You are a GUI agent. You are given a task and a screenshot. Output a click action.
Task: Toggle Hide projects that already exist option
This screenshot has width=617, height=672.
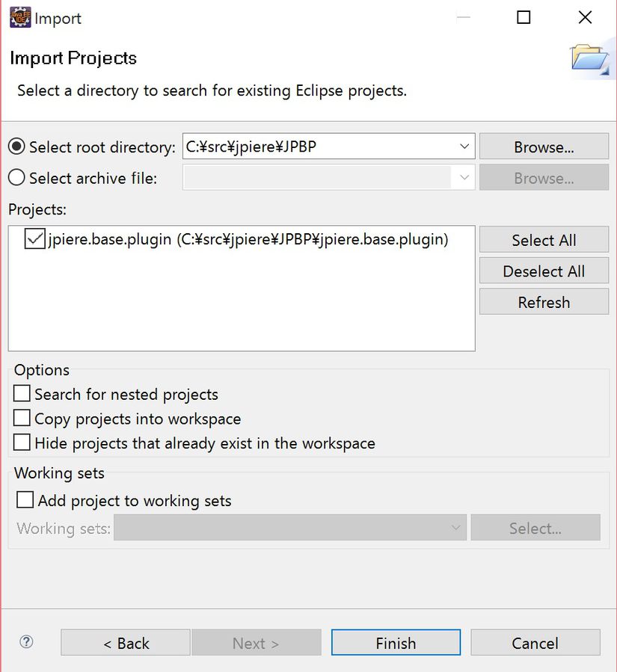(x=22, y=443)
